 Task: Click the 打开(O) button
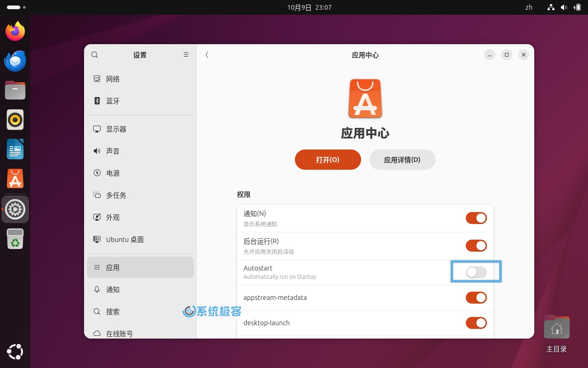328,160
